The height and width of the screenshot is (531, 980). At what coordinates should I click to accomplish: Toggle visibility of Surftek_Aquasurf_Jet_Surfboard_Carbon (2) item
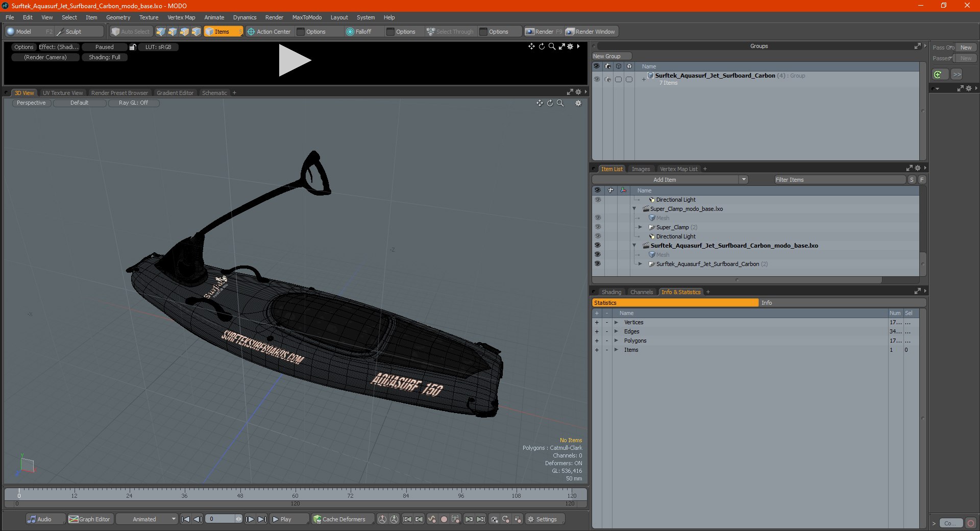tap(598, 264)
